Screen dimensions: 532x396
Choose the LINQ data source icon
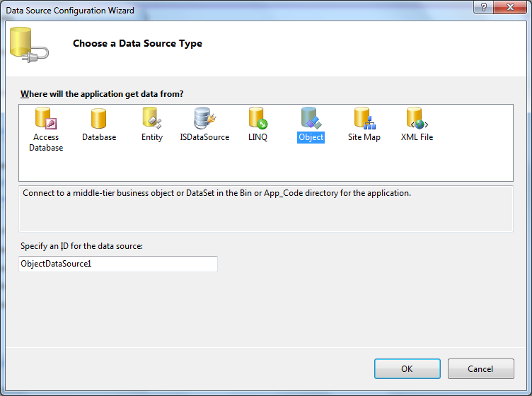[258, 119]
